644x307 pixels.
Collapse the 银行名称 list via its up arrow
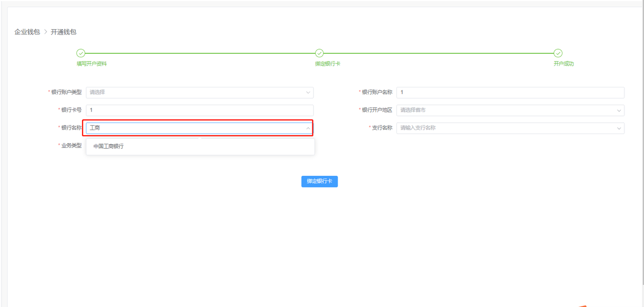308,128
